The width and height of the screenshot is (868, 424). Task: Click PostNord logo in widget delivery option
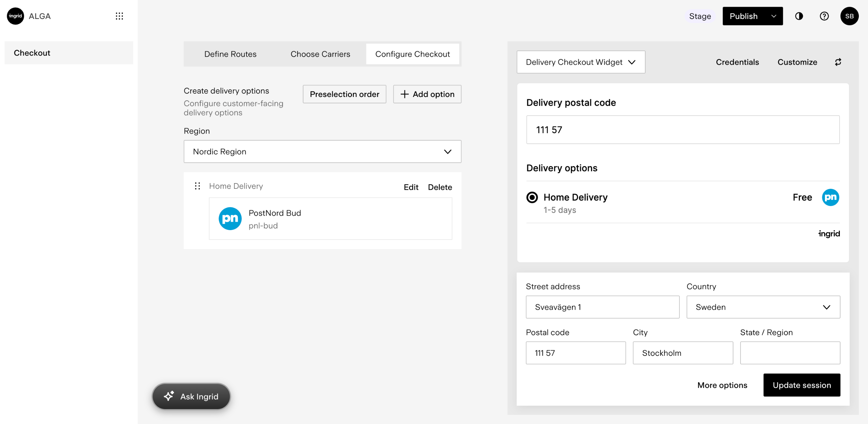(x=830, y=197)
